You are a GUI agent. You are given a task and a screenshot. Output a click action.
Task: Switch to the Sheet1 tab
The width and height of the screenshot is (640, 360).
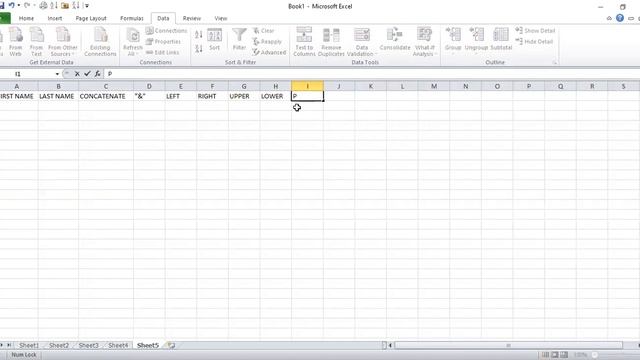pos(29,345)
